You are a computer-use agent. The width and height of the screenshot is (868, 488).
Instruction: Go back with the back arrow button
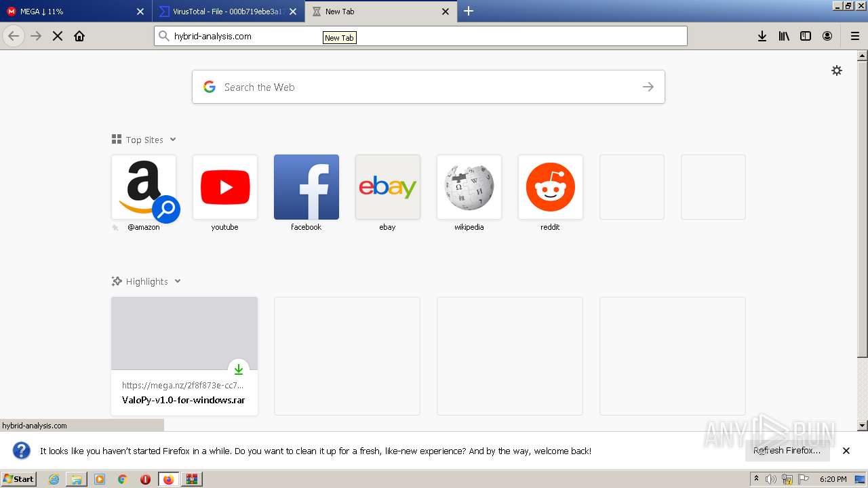point(14,36)
